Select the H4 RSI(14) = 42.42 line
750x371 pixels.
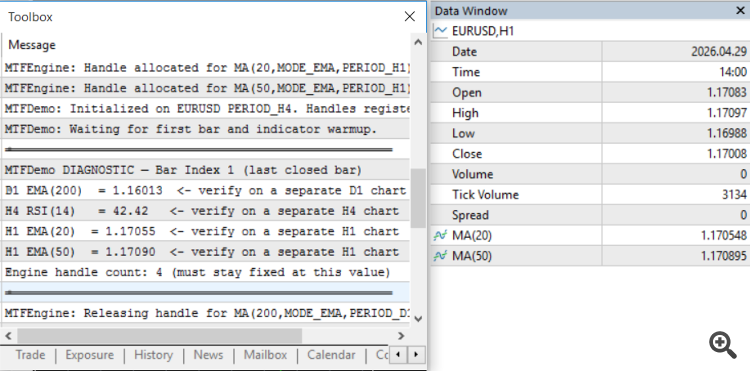[x=206, y=211]
